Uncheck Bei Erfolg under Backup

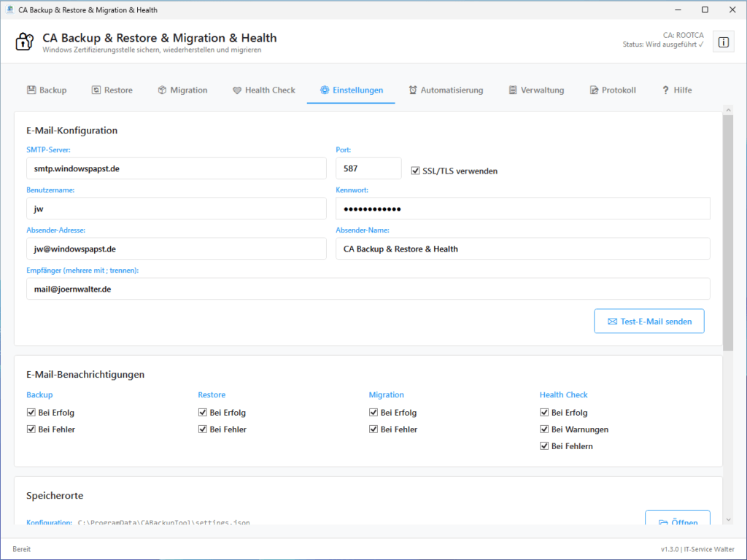pos(31,412)
